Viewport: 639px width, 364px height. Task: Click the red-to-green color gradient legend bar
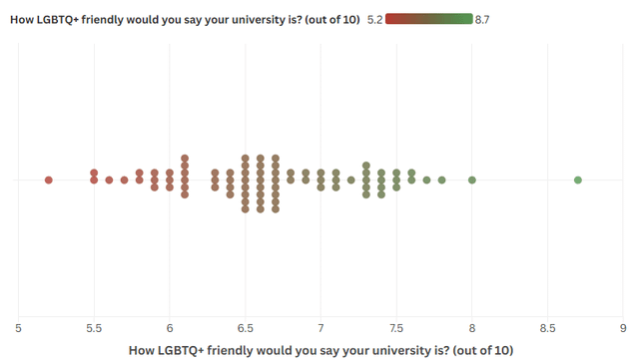[x=428, y=19]
